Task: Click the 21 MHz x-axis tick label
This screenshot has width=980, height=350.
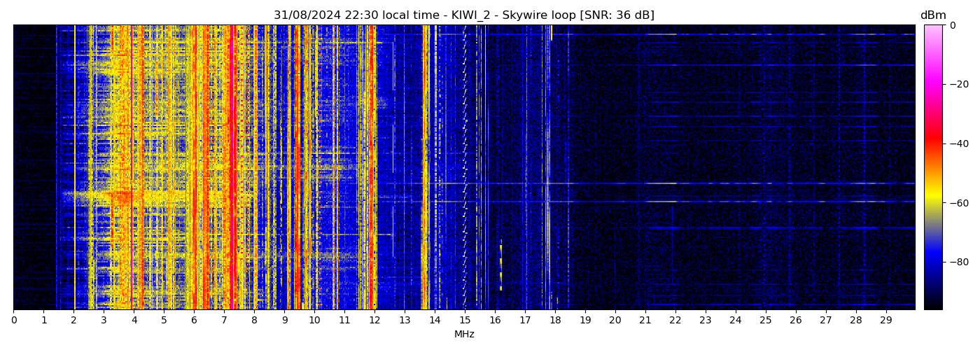Action: 645,321
